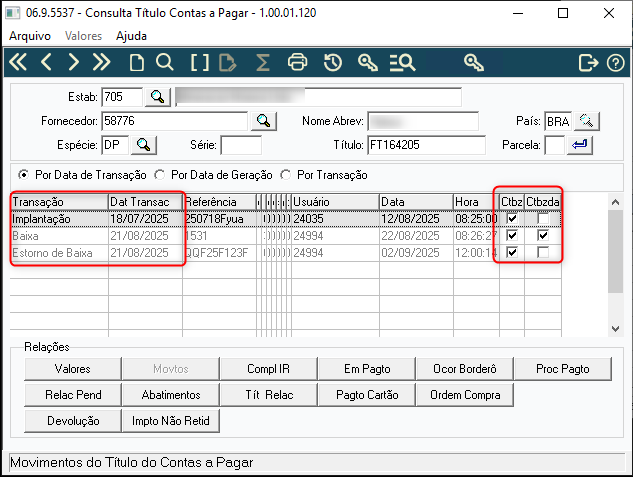Screen dimensions: 633x477
Task: Click the magnifier search icon in toolbar
Action: pyautogui.click(x=165, y=62)
